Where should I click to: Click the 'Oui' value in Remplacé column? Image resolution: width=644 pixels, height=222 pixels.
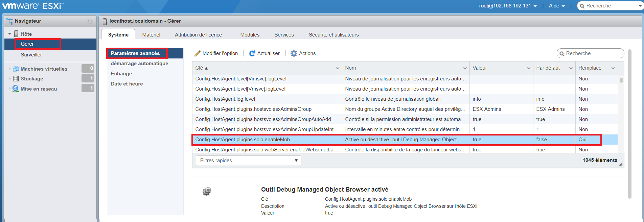tap(582, 140)
